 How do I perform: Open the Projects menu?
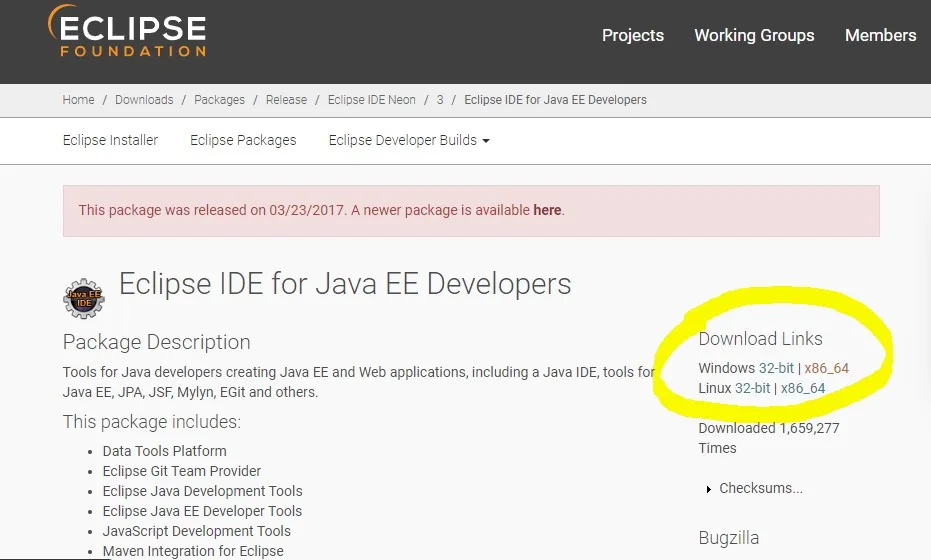(x=633, y=35)
